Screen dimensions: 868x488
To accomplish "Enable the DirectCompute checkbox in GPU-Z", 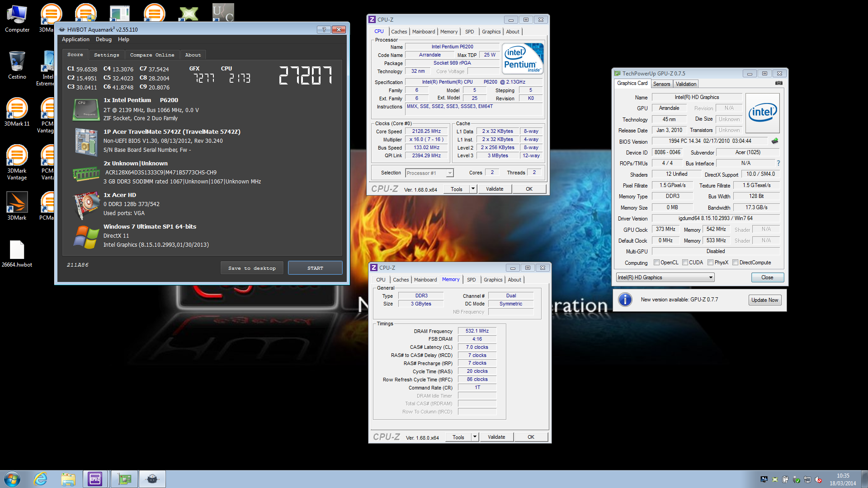I will click(x=736, y=263).
